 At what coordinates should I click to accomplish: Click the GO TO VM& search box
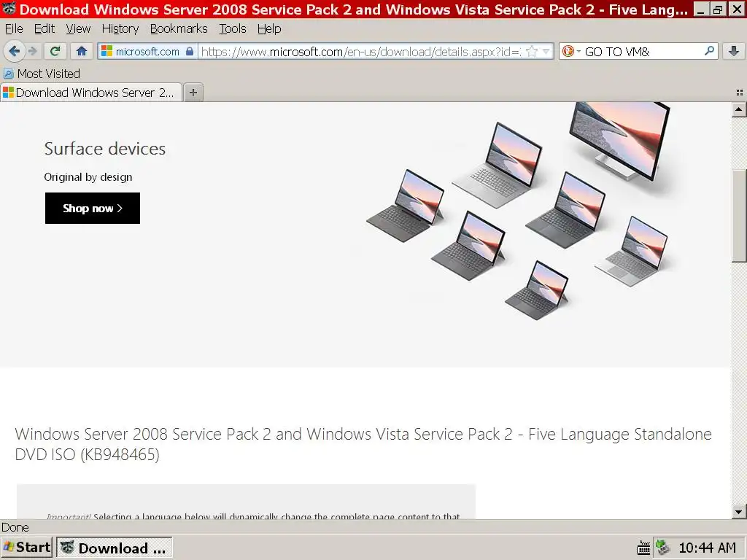pos(642,52)
